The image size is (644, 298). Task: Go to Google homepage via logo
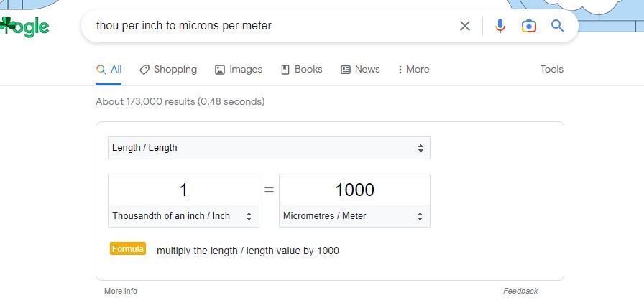pos(24,27)
